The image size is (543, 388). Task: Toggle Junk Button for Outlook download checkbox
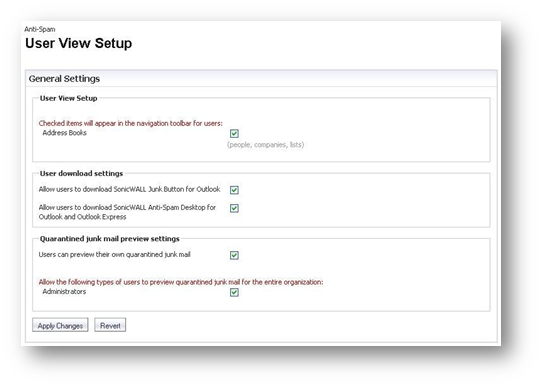click(x=234, y=190)
